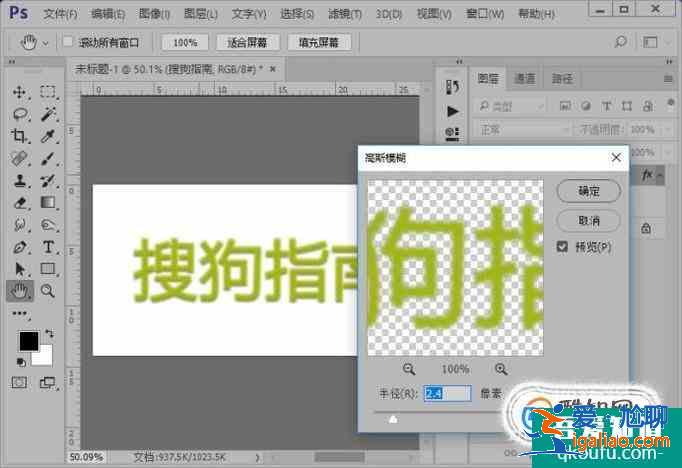Select the Clone Stamp tool
Image resolution: width=682 pixels, height=468 pixels.
(x=20, y=181)
